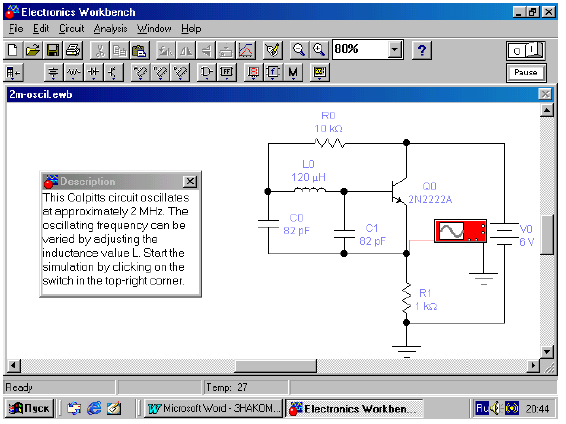Click vertical scrollbar down arrow
The height and width of the screenshot is (424, 566).
click(x=547, y=351)
